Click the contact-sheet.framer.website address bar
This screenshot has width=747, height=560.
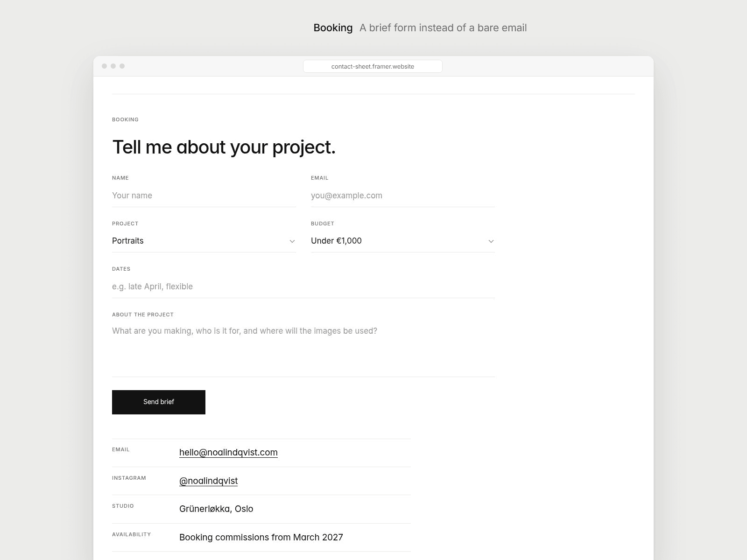point(373,66)
